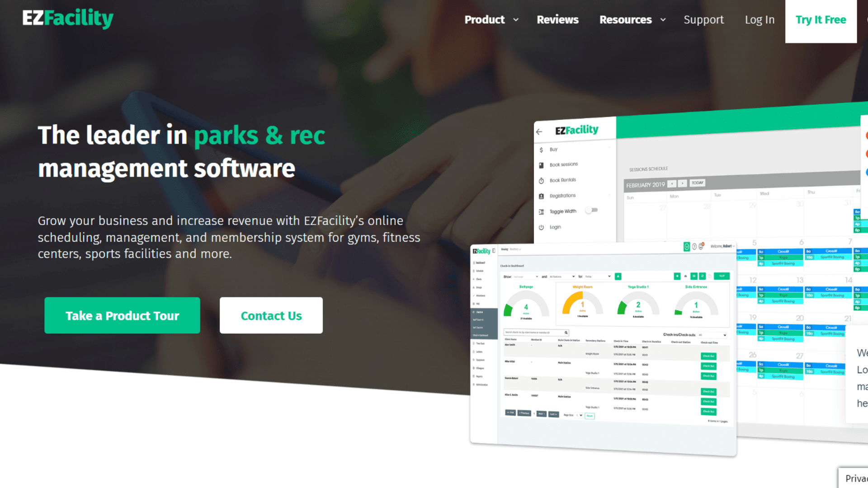
Task: Click the Registrations clipboard icon
Action: tap(541, 196)
